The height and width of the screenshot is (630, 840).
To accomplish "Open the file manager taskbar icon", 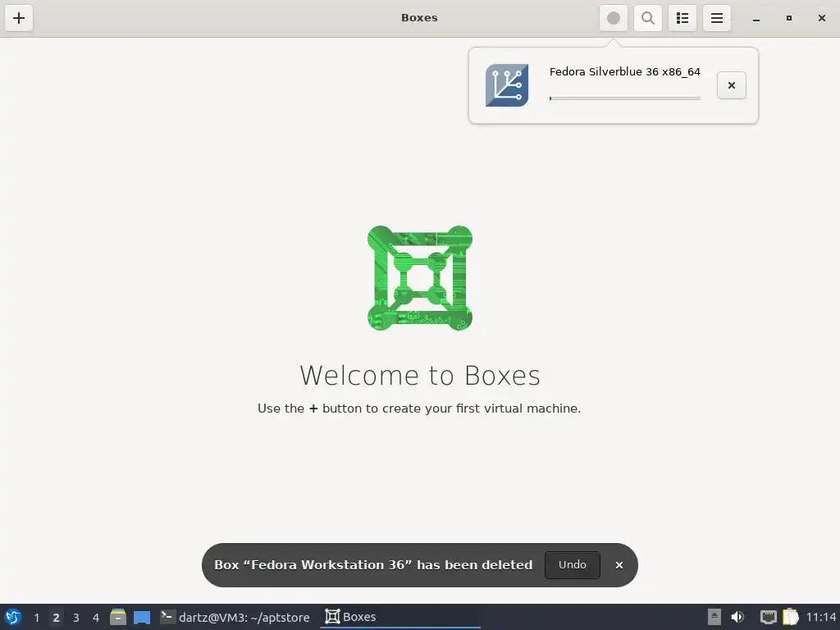I will click(118, 617).
